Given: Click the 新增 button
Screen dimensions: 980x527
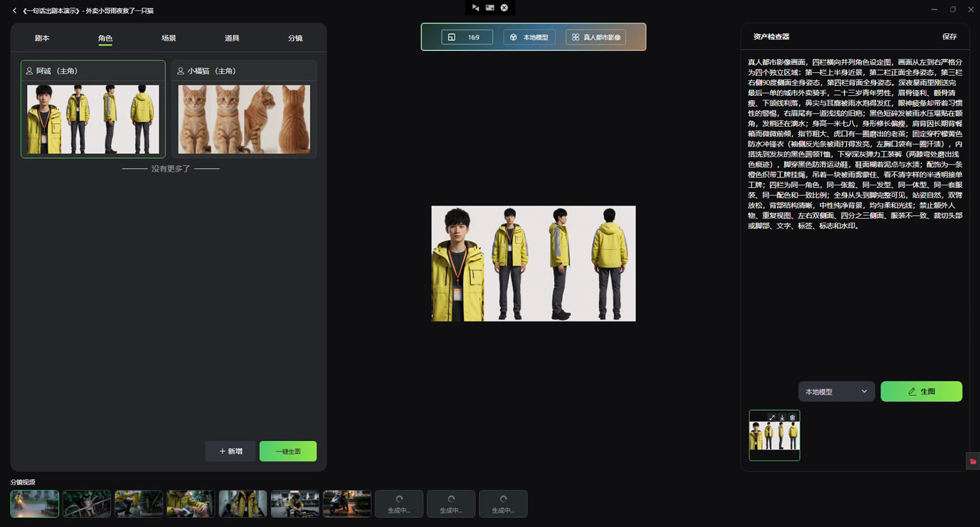Looking at the screenshot, I should (x=231, y=451).
